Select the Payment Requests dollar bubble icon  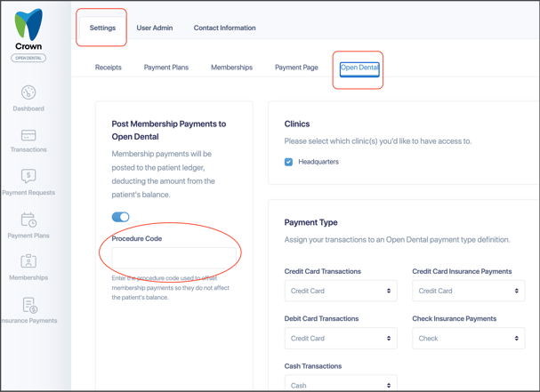click(x=28, y=176)
